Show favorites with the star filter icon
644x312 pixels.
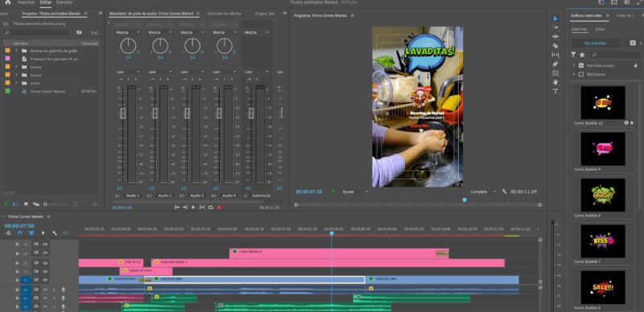[582, 55]
